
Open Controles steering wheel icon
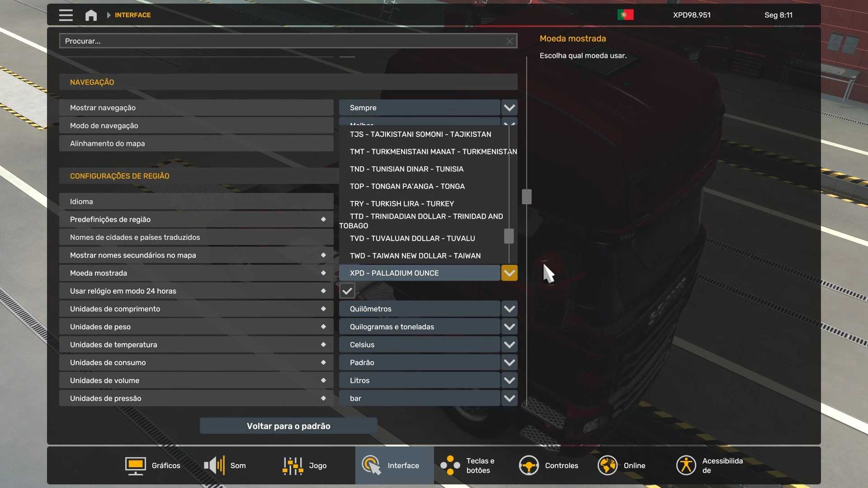(x=528, y=465)
